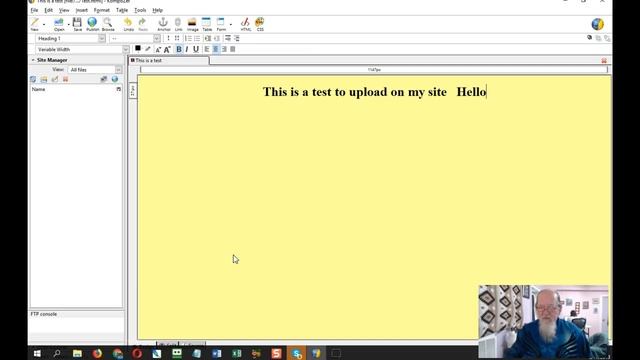Expand the Open button dropdown arrow
Image resolution: width=640 pixels, height=360 pixels.
coord(69,24)
